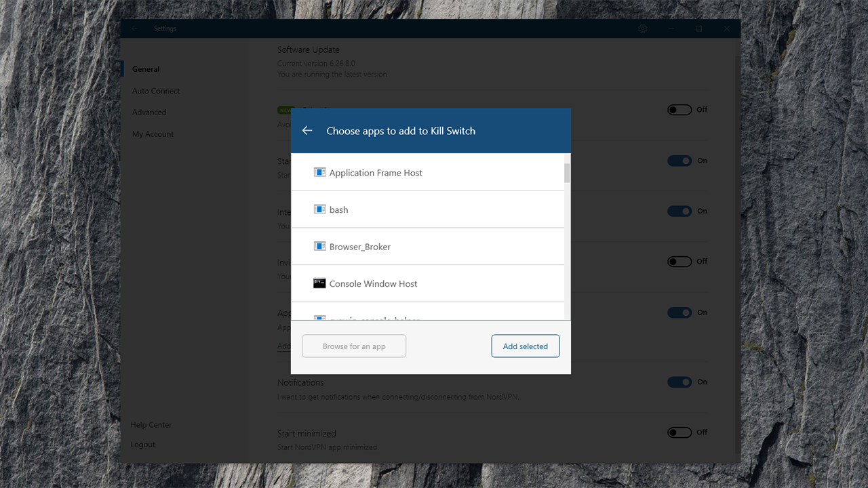
Task: Open the Auto Connect settings section
Action: point(156,91)
